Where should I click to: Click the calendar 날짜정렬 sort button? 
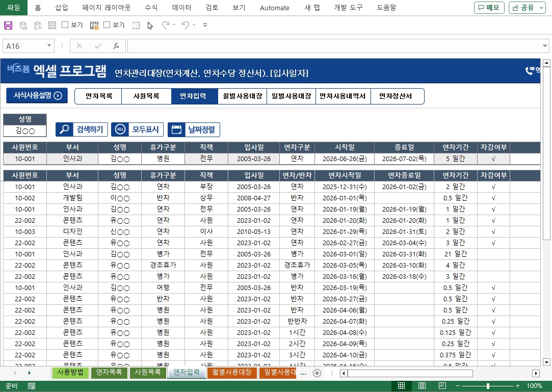click(x=194, y=129)
